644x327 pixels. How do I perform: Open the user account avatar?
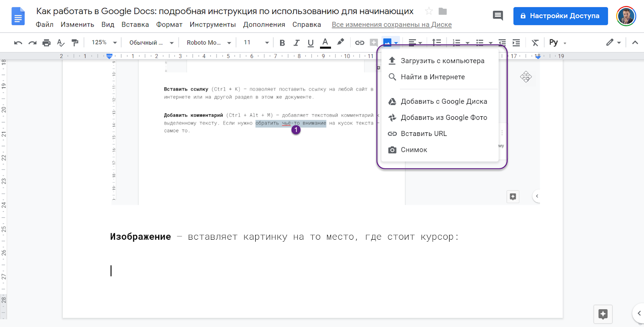click(x=626, y=16)
